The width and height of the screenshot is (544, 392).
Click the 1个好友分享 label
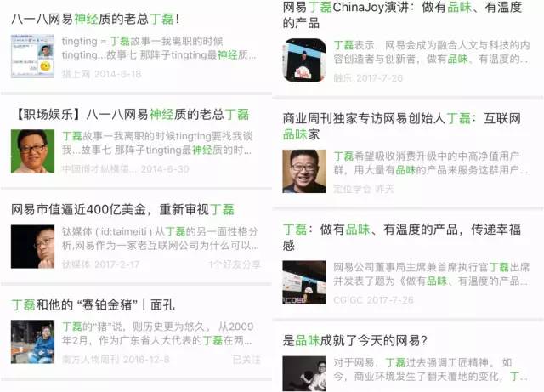click(235, 264)
